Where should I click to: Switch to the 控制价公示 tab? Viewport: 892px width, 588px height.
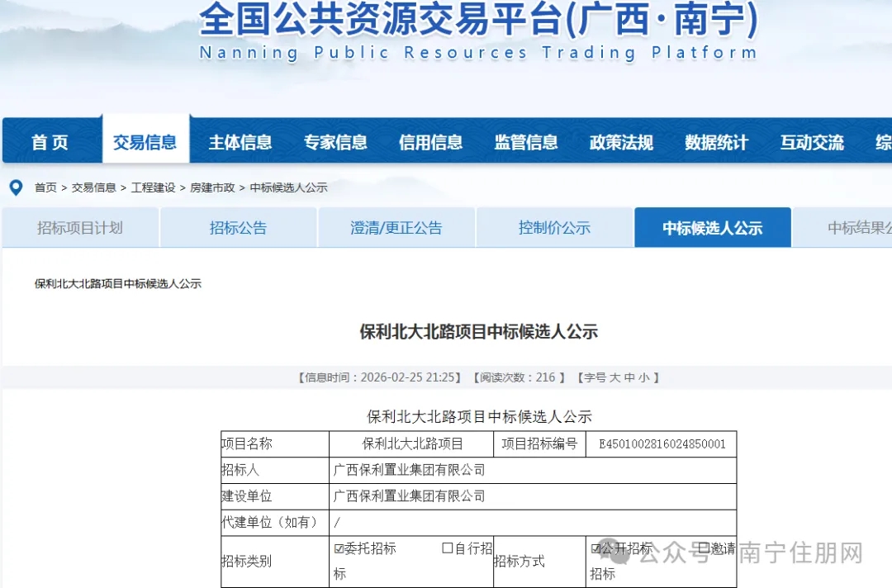(x=554, y=227)
